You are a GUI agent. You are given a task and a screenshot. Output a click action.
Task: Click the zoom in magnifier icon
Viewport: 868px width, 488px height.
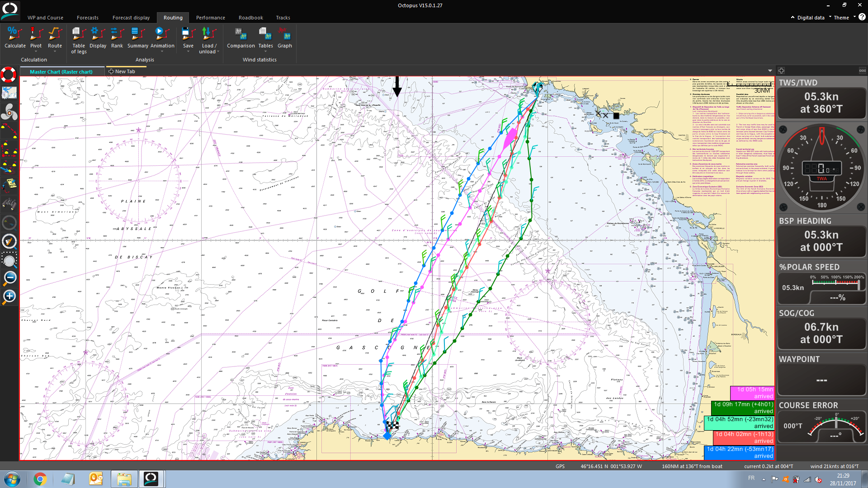[x=9, y=297]
